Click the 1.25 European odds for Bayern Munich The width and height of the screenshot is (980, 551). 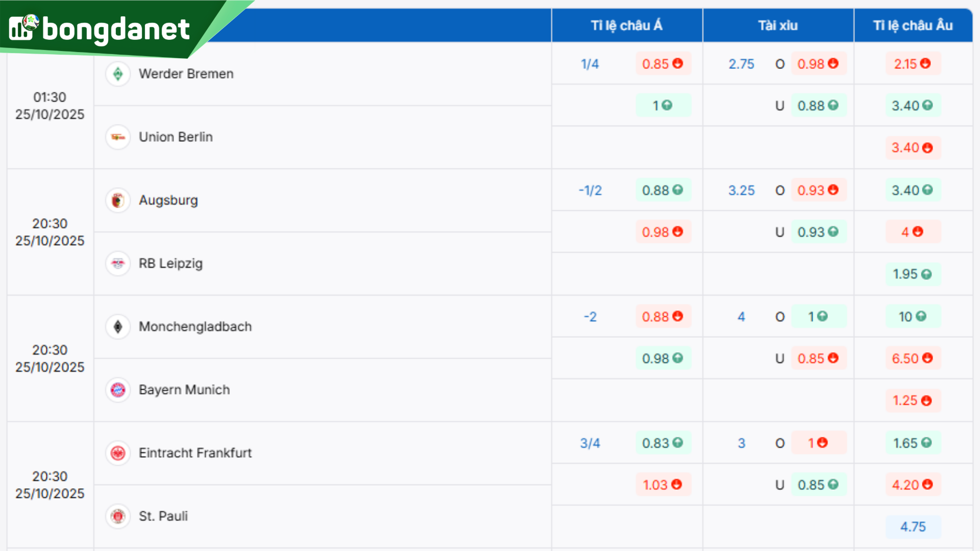[x=912, y=400]
